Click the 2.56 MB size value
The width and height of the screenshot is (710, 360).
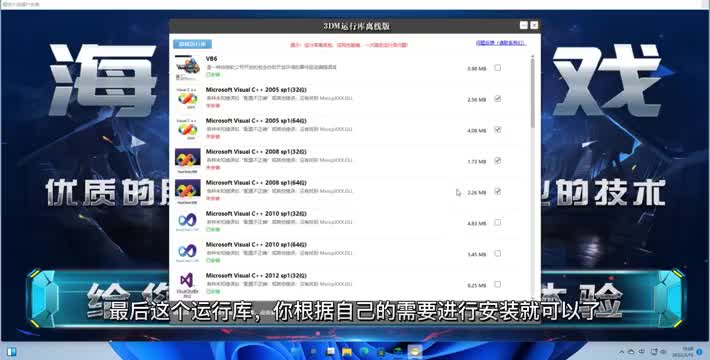[x=476, y=100]
